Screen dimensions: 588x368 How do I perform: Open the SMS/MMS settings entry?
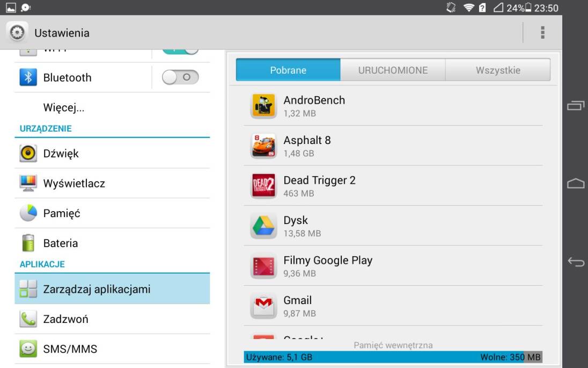[x=112, y=349]
